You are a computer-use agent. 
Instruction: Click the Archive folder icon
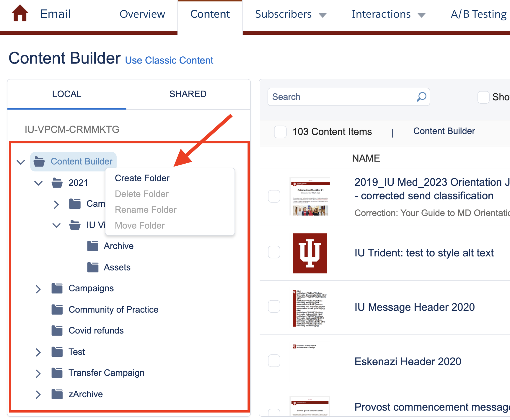tap(93, 246)
